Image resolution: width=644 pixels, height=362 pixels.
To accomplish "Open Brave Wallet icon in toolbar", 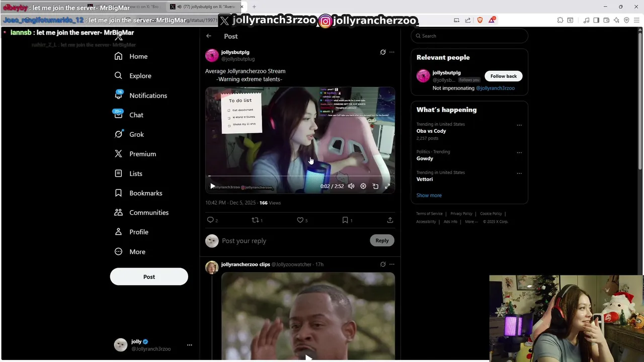I will coord(606,20).
